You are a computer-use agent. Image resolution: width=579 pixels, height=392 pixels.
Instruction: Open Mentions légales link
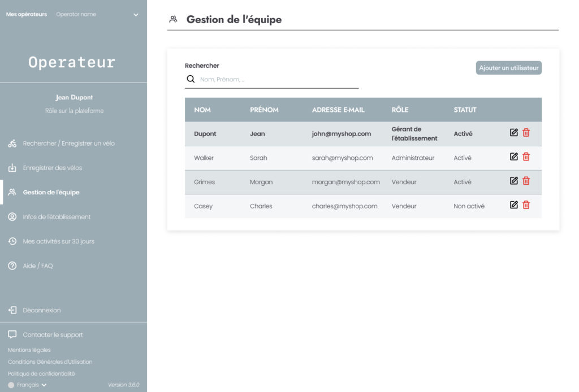point(29,350)
